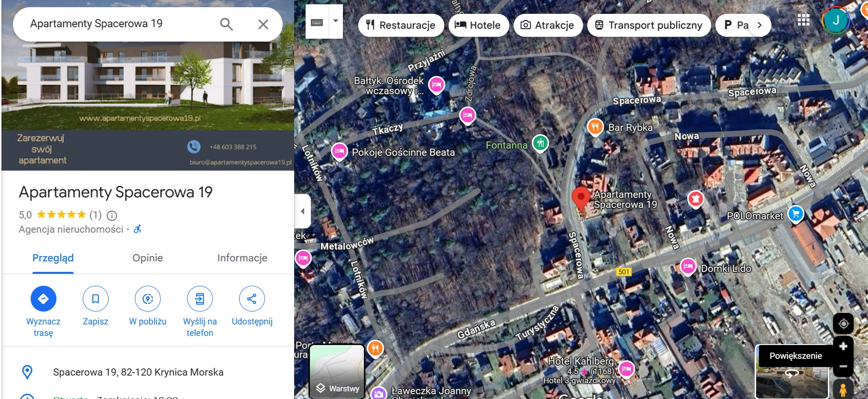The height and width of the screenshot is (399, 868).
Task: Clear search with the X icon
Action: pyautogui.click(x=263, y=24)
